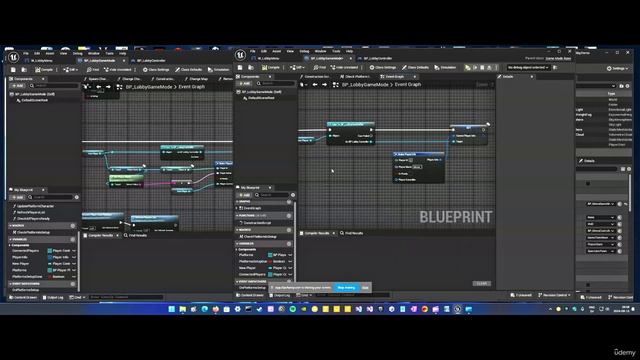Toggle eye for PlatformsSetupDone variable, right window

[x=290, y=262]
